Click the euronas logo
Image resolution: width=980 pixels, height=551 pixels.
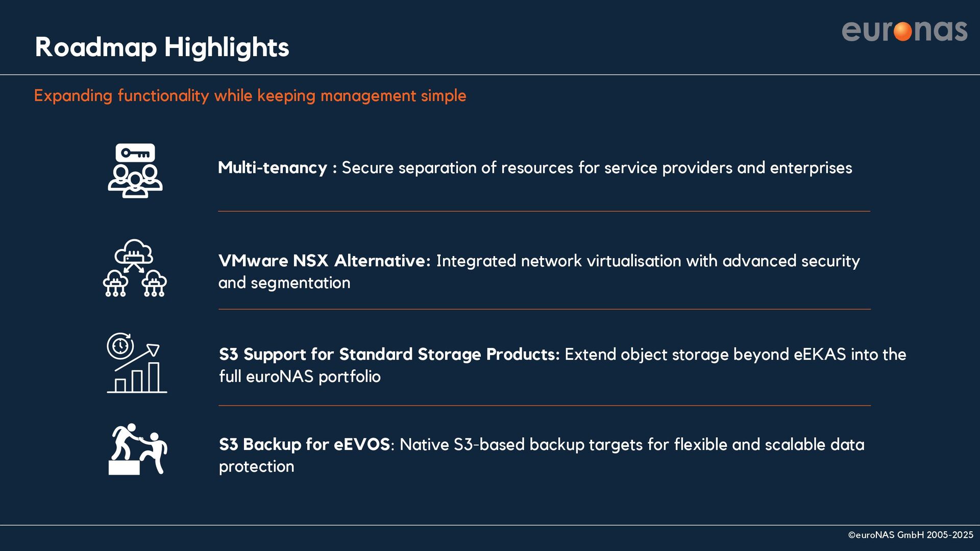pyautogui.click(x=904, y=31)
